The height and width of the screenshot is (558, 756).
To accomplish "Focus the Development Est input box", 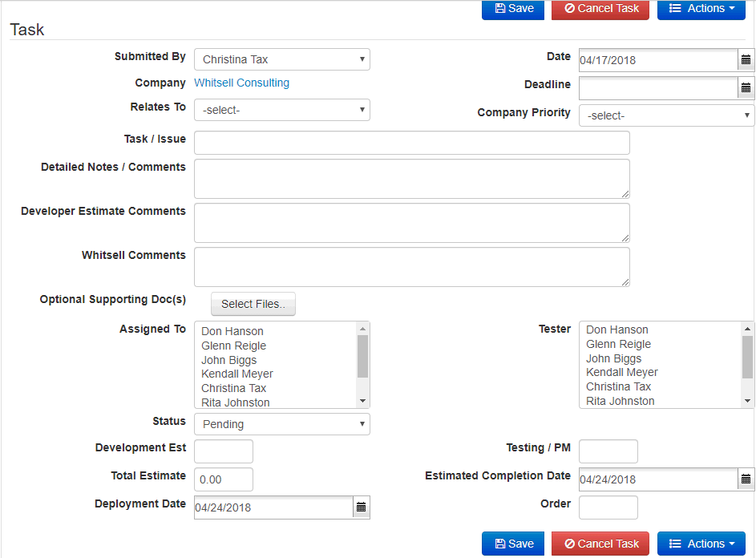I will (x=223, y=451).
